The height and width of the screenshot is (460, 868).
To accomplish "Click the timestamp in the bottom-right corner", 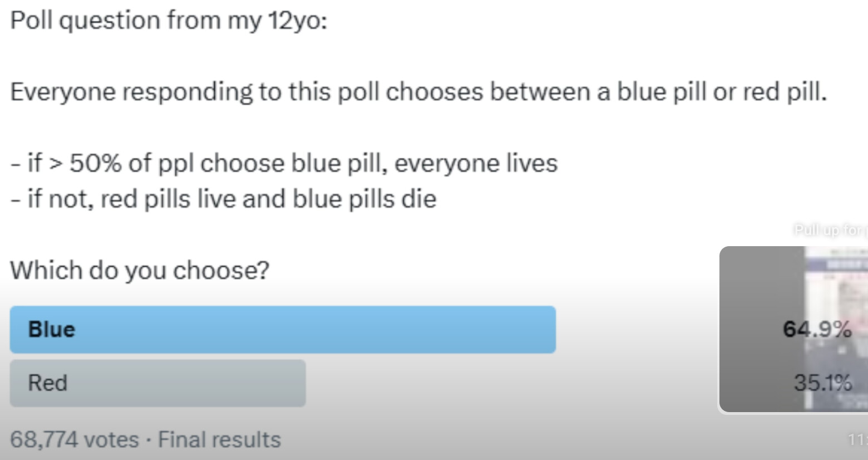I will (857, 439).
